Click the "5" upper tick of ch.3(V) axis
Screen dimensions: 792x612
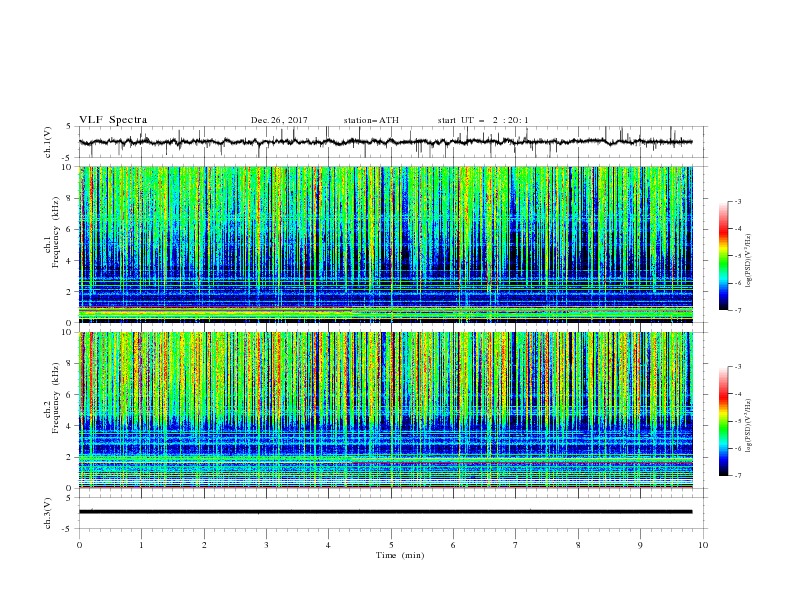pos(69,498)
